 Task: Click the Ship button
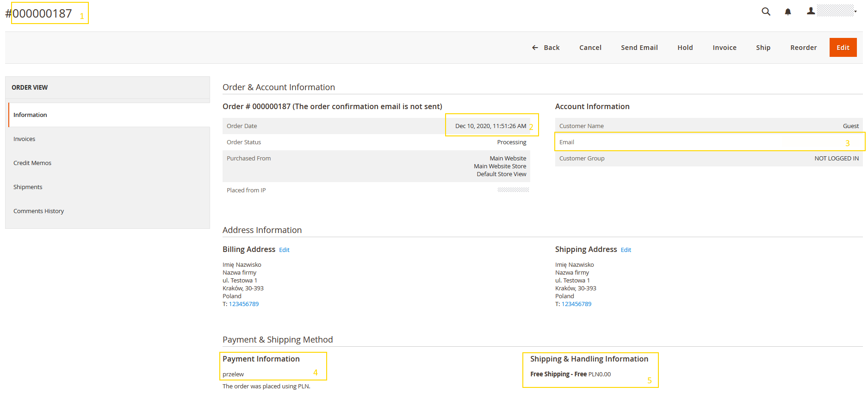coord(763,48)
